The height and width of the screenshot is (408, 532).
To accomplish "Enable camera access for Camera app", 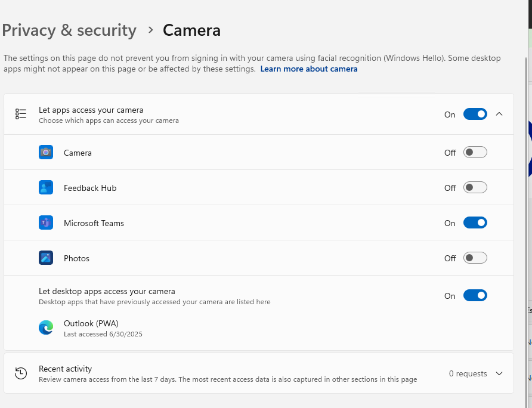I will (x=475, y=152).
